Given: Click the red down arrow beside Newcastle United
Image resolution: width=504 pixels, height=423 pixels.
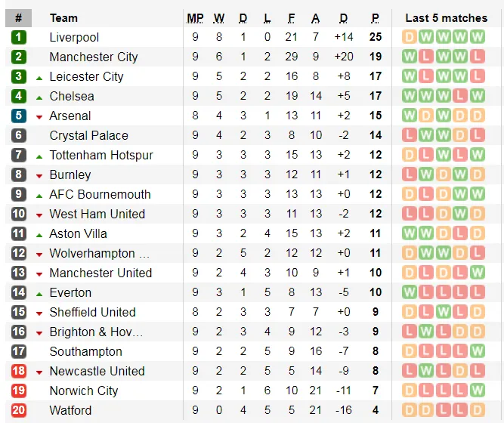Looking at the screenshot, I should [39, 372].
